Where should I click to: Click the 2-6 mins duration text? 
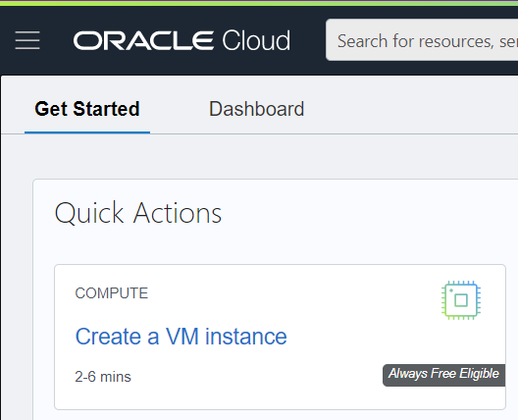(103, 377)
